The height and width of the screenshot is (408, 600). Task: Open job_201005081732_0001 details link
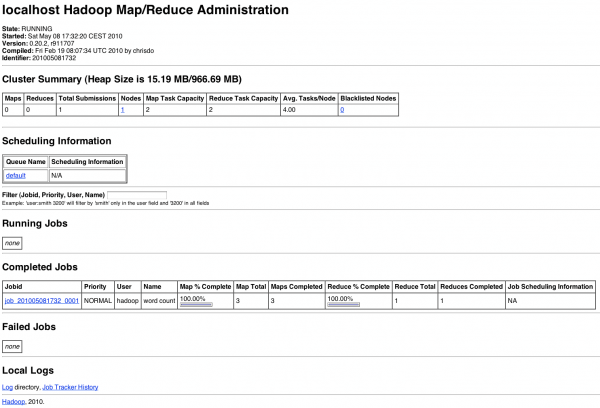42,301
